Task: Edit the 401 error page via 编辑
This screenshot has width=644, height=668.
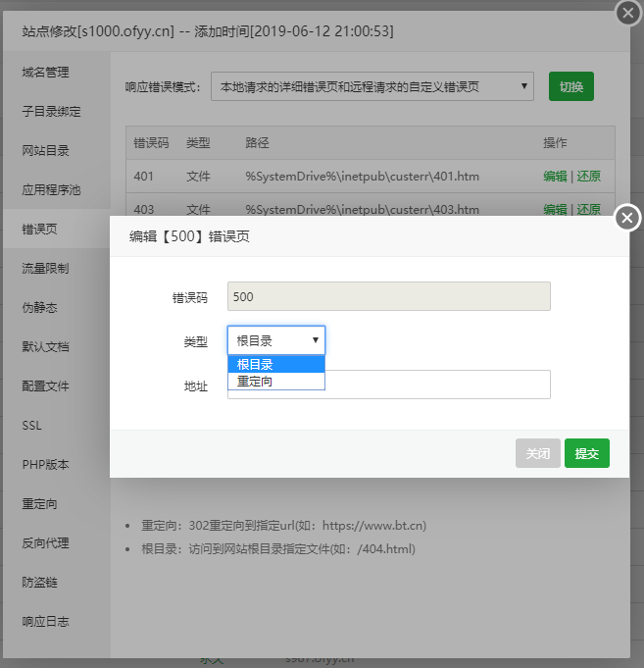Action: pos(555,176)
